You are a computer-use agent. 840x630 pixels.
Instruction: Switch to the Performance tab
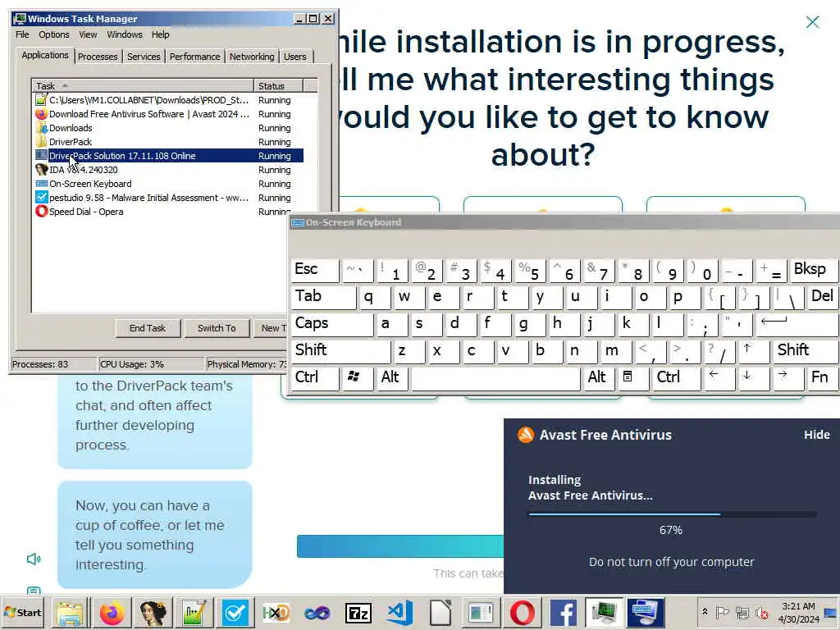pos(194,57)
